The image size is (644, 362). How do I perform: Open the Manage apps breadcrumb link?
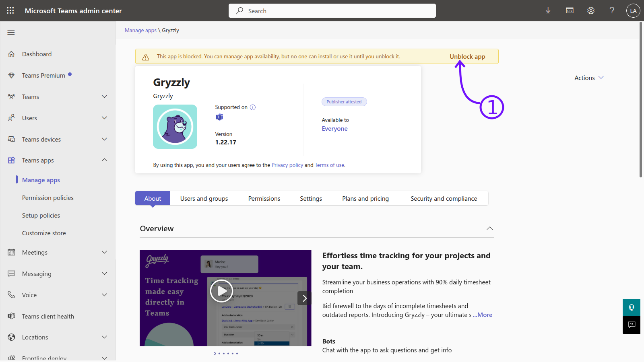tap(140, 30)
